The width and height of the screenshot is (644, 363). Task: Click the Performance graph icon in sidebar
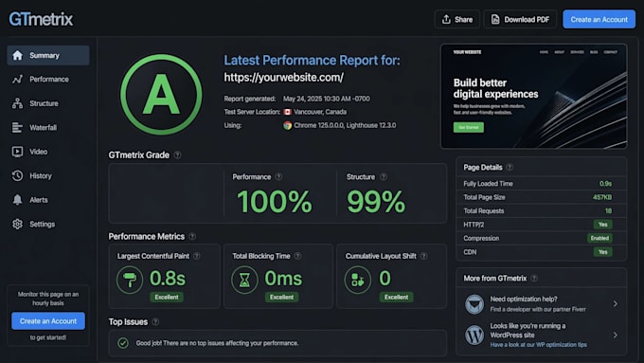[x=17, y=80]
